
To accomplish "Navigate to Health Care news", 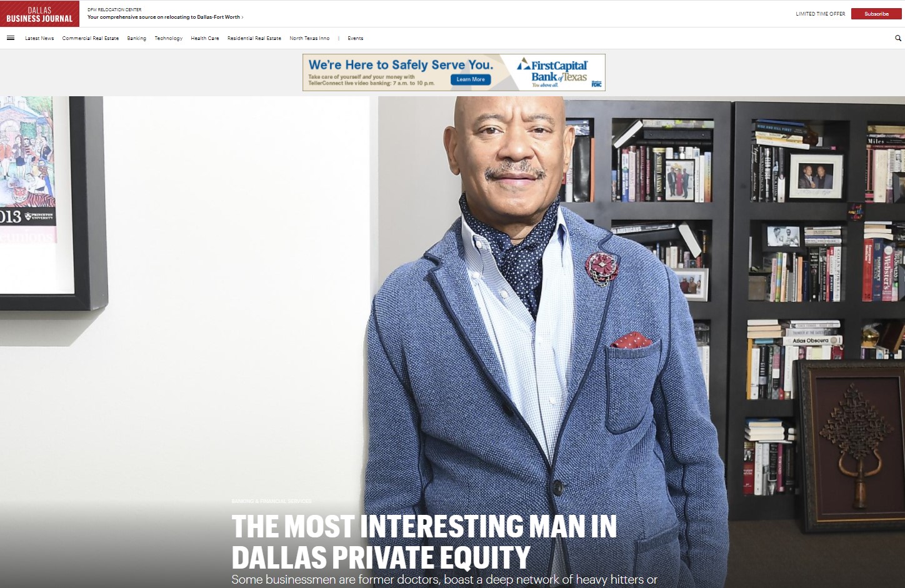I will (x=204, y=38).
